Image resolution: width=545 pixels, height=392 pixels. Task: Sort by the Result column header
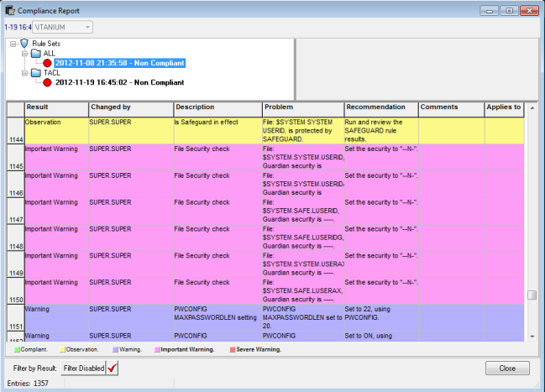pyautogui.click(x=55, y=107)
